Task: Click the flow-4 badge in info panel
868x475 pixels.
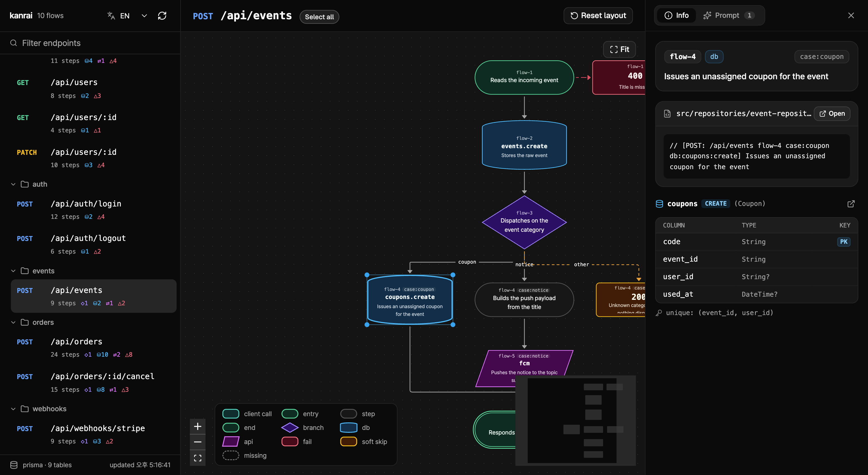Action: pos(682,57)
